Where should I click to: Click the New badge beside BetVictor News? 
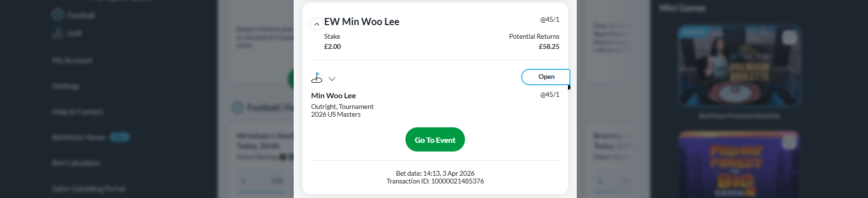120,137
